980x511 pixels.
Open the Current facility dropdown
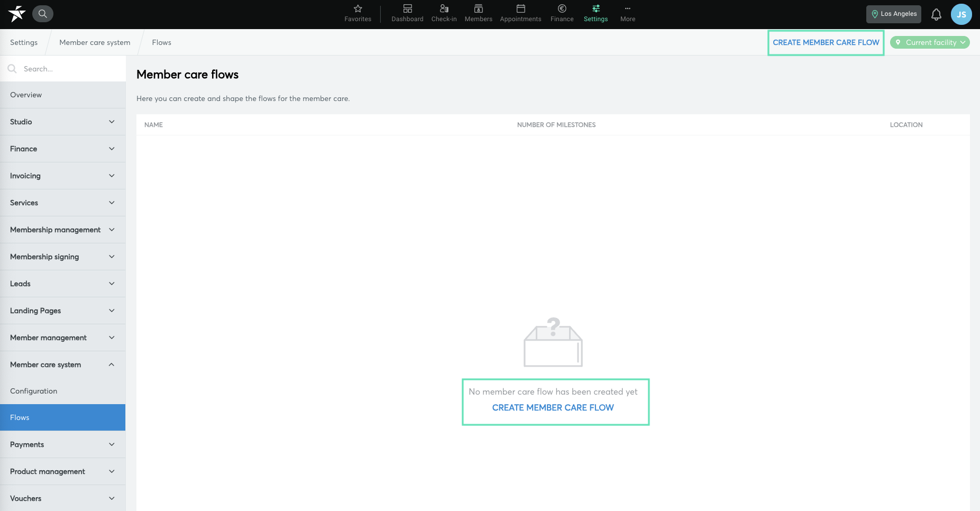pos(930,42)
